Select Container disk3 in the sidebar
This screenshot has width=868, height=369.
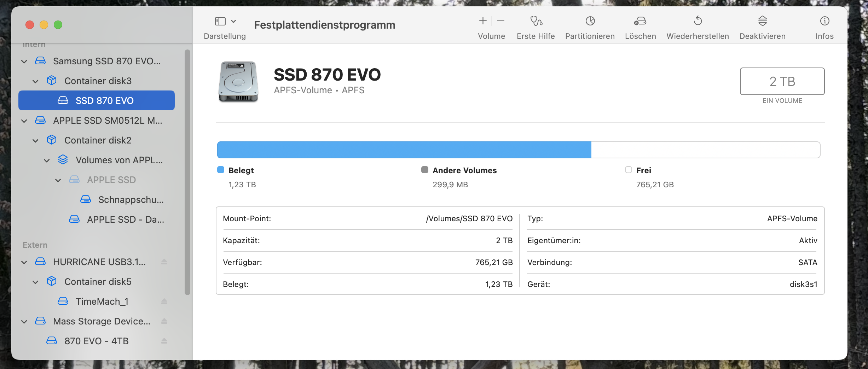point(98,81)
